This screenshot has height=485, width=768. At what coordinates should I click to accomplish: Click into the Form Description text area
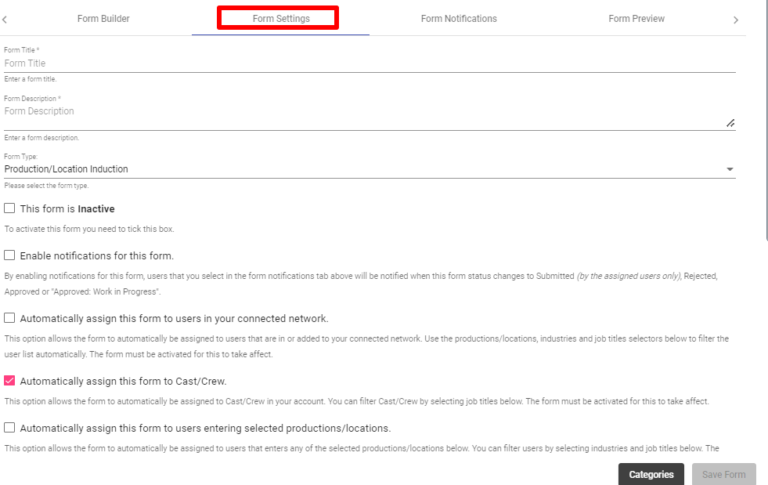pyautogui.click(x=365, y=117)
